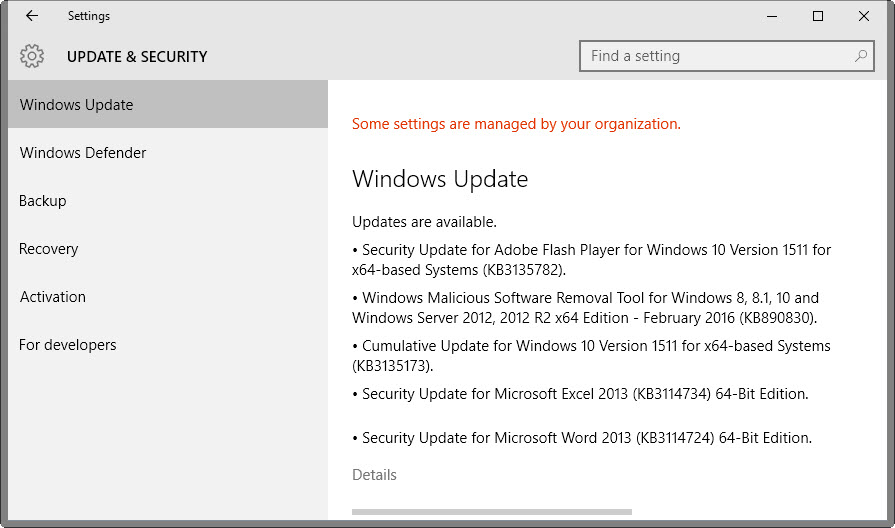Select the Malicious Software Removal Tool entry
The image size is (895, 528).
click(585, 308)
